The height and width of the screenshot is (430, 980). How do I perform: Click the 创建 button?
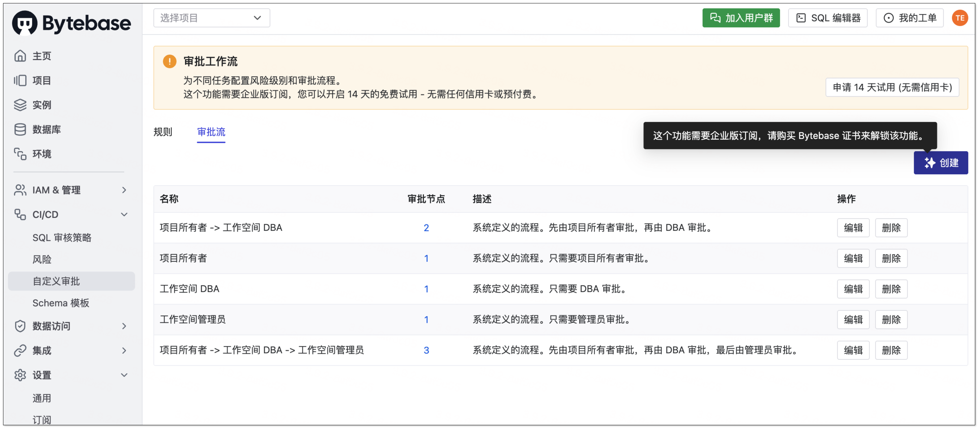pyautogui.click(x=940, y=163)
